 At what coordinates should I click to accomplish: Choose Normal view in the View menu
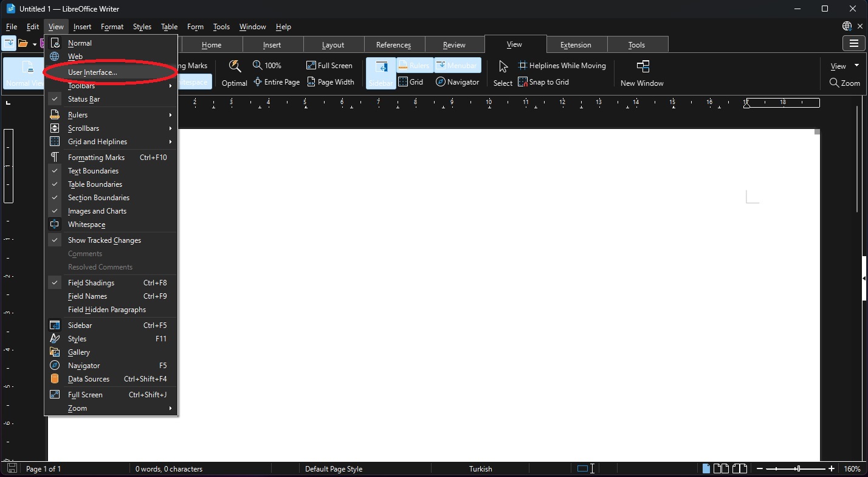coord(111,43)
